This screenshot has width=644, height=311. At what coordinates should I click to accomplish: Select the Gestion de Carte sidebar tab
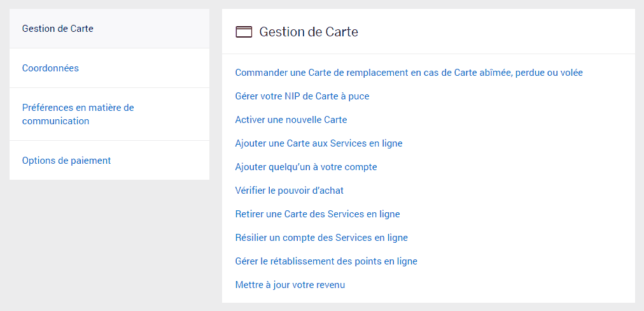pos(58,29)
